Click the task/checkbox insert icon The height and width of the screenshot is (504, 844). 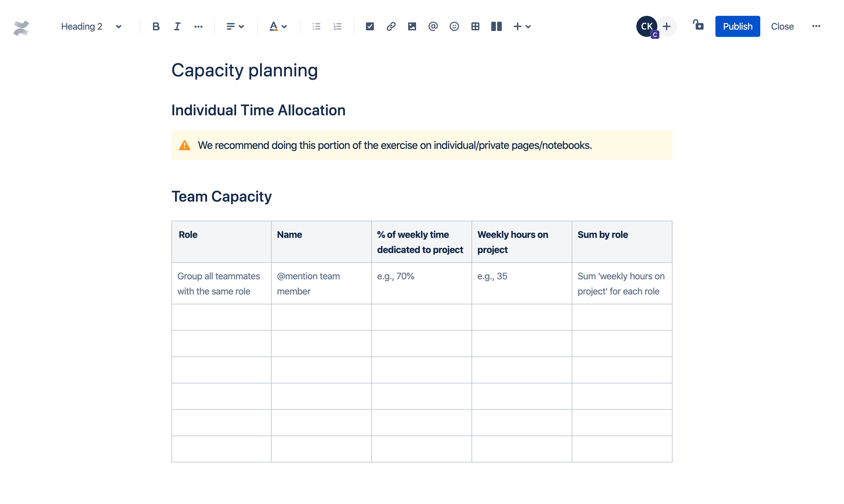click(x=370, y=26)
